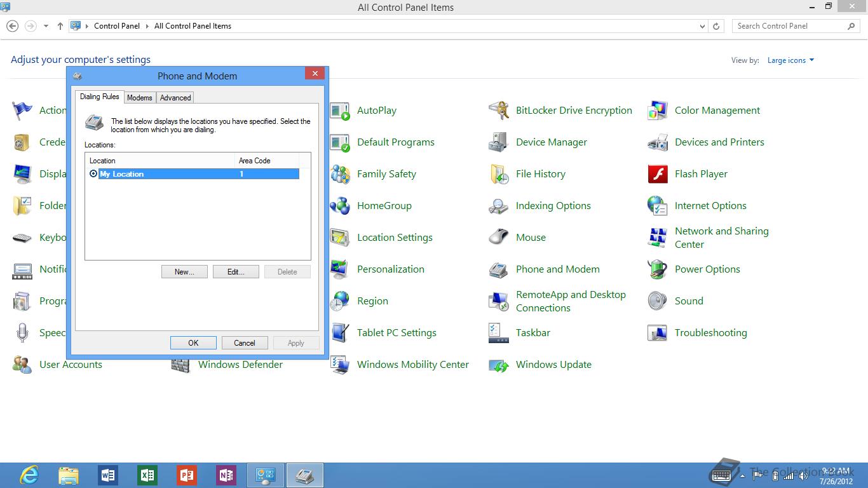Click the Family Safety icon
Image resolution: width=868 pixels, height=488 pixels.
tap(341, 174)
